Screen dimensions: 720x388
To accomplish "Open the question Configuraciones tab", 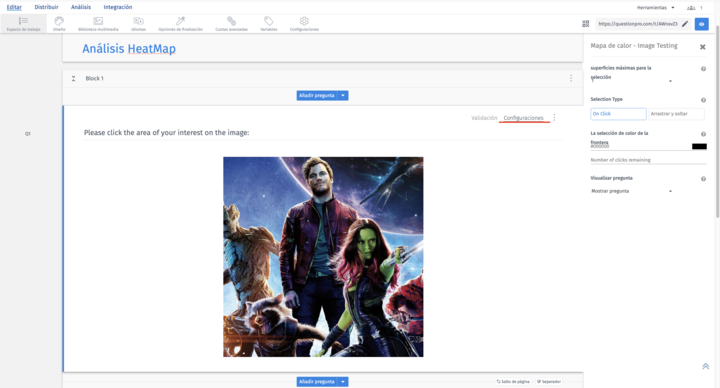I will (523, 118).
